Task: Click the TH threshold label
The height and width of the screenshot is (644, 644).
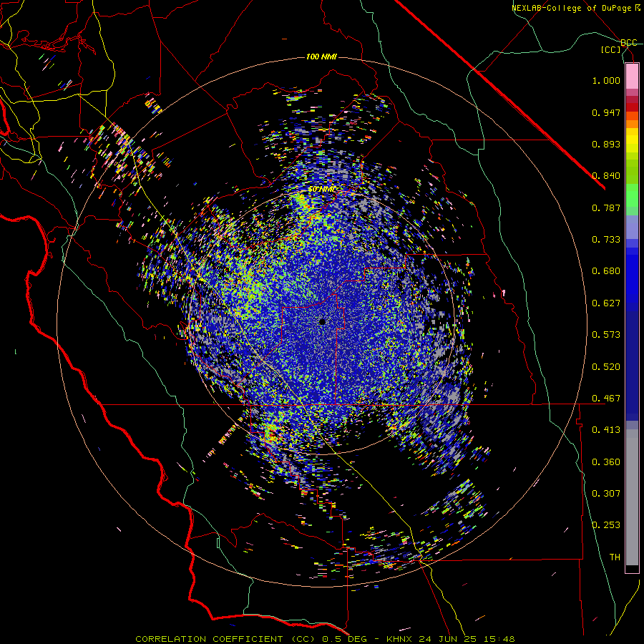Action: click(615, 557)
